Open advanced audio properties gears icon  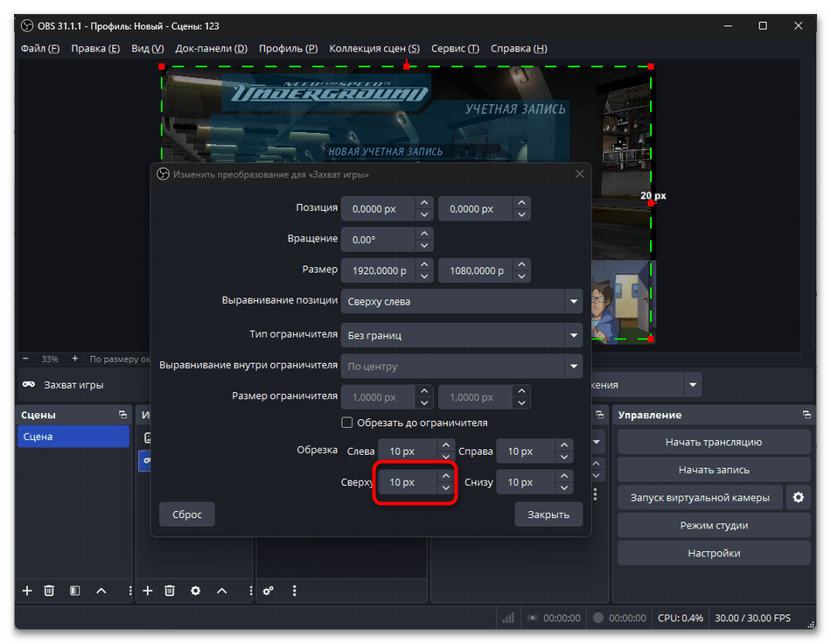pyautogui.click(x=269, y=591)
